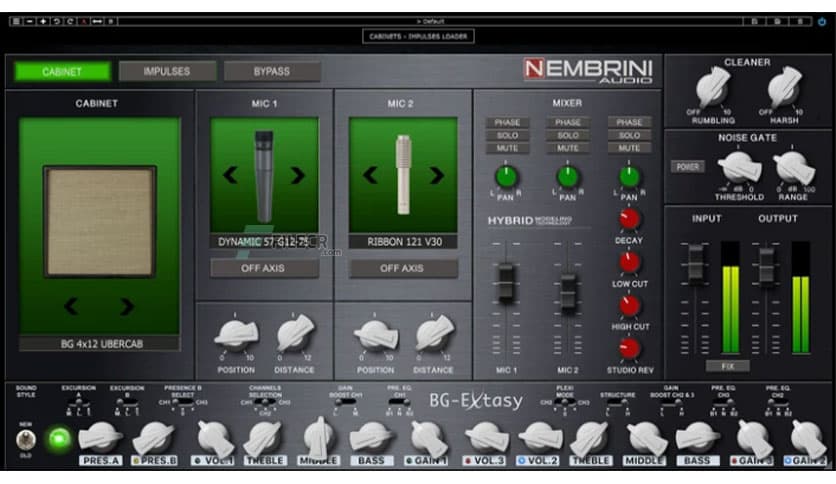Click the minus icon in top toolbar
Viewport: 836px width, 484px height.
pyautogui.click(x=30, y=21)
